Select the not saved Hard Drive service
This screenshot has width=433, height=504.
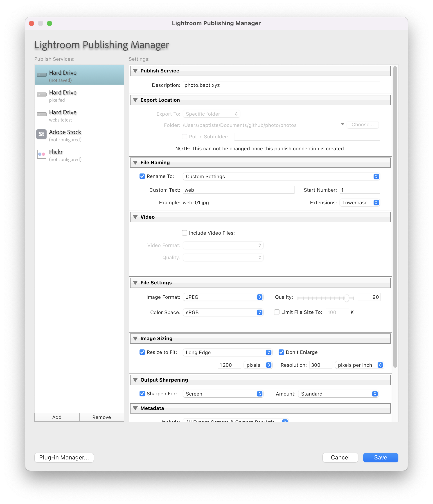click(79, 75)
